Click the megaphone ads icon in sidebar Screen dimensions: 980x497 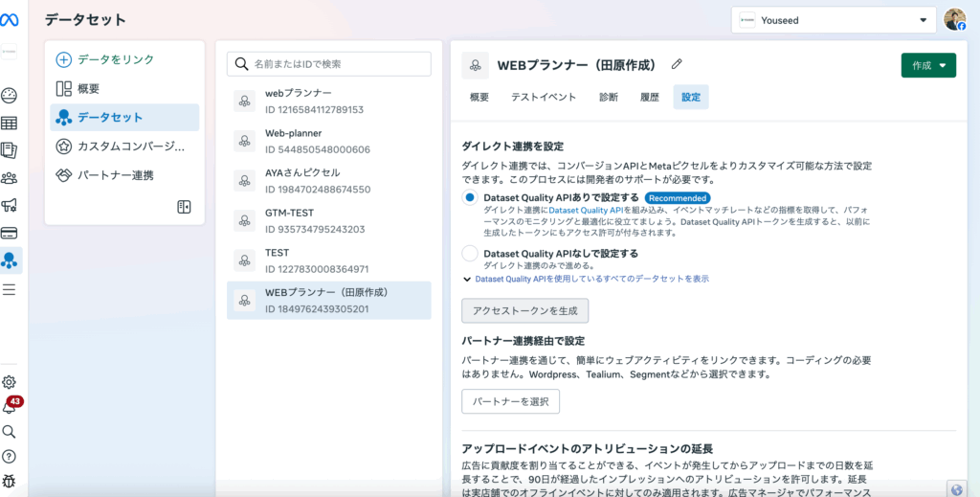tap(10, 205)
